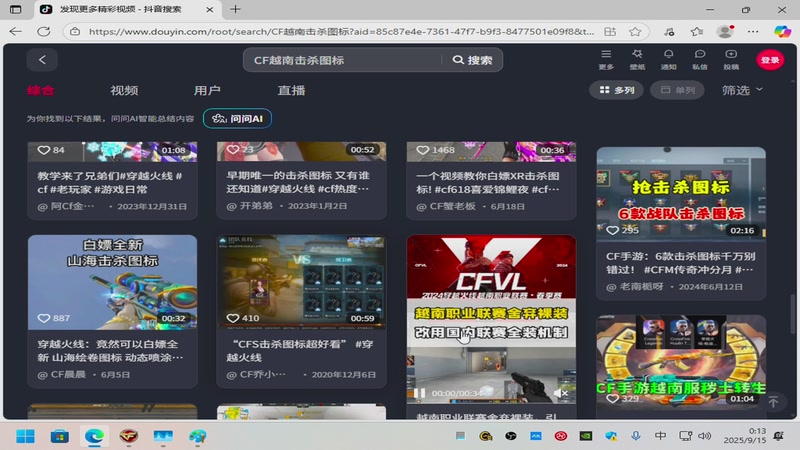
Task: Select the 综合 tab
Action: pos(40,90)
